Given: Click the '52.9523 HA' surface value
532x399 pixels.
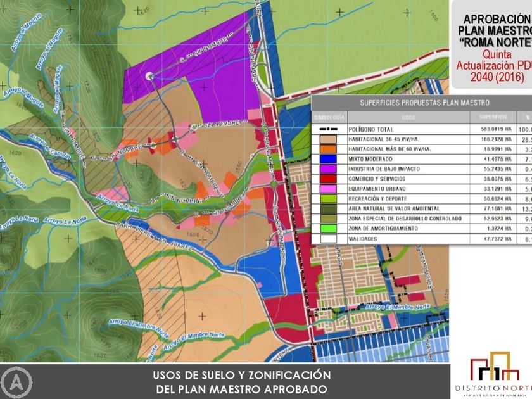Looking at the screenshot, I should pos(497,218).
